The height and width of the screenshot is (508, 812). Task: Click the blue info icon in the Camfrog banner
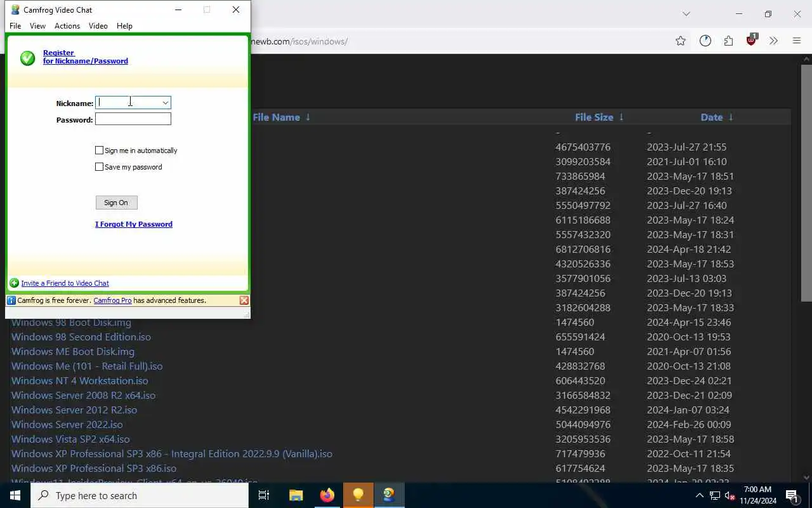11,300
